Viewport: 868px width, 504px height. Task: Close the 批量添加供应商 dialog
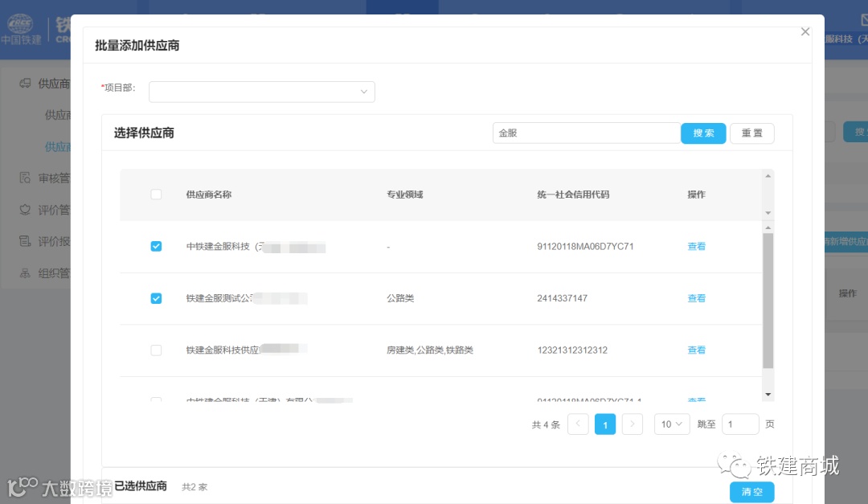point(805,32)
